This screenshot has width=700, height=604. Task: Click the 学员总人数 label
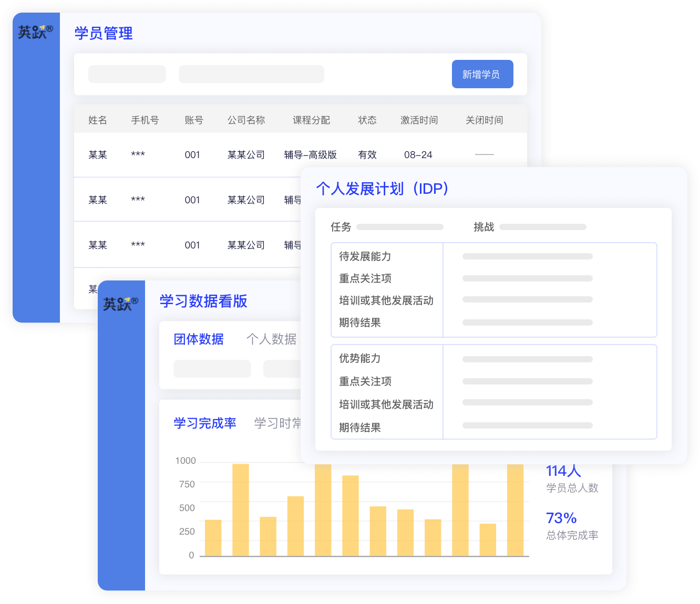coord(572,488)
